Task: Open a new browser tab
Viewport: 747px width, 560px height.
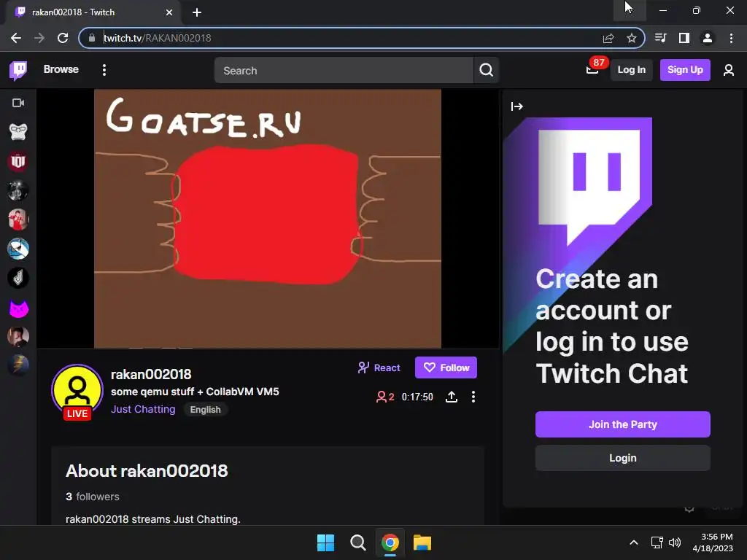Action: (197, 12)
